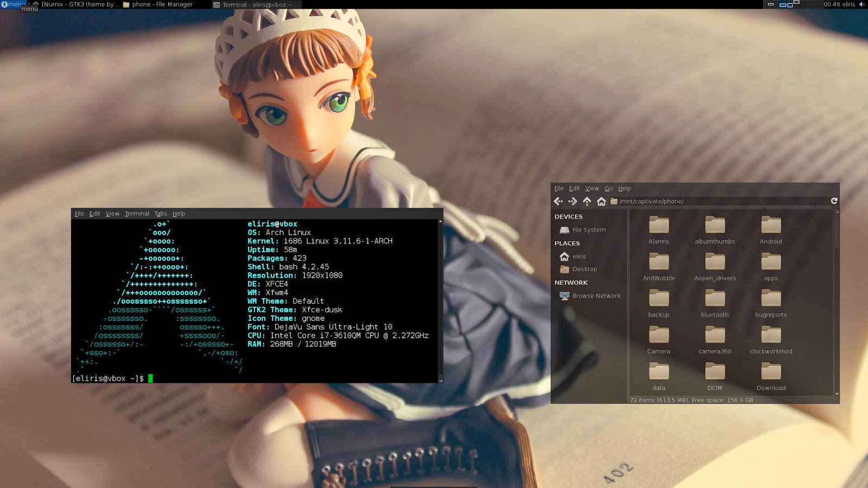Go up one directory using the Up arrow icon

coord(588,201)
